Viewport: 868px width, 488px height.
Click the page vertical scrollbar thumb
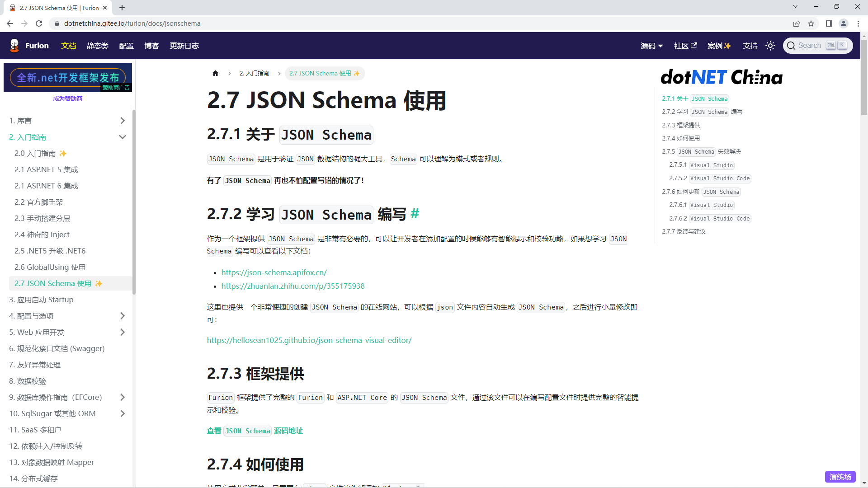864,77
